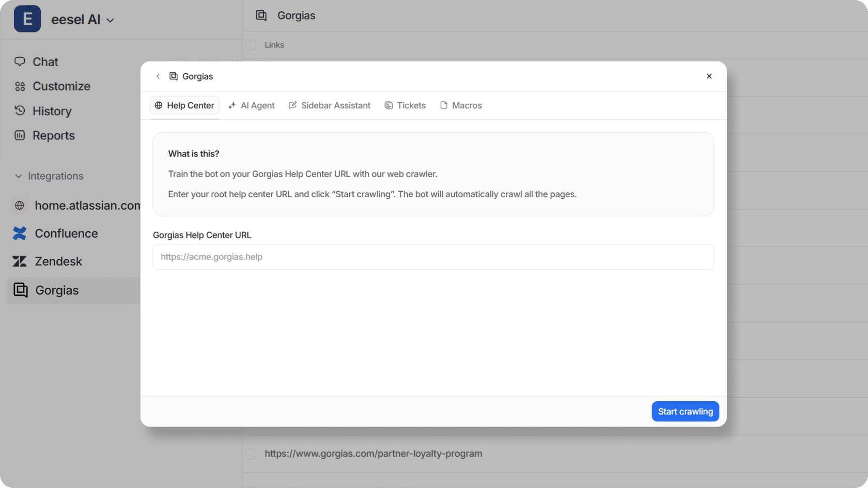Image resolution: width=868 pixels, height=488 pixels.
Task: Open Chat in the sidebar
Action: click(45, 62)
